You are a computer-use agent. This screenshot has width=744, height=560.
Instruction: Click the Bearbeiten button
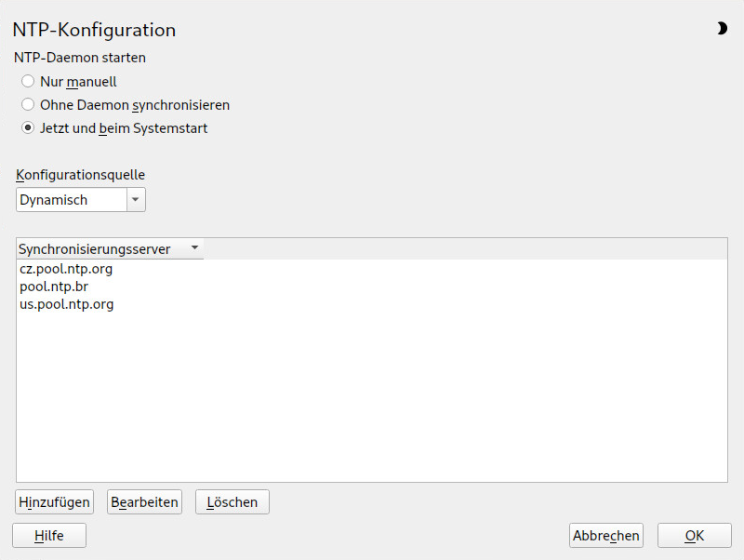[144, 502]
